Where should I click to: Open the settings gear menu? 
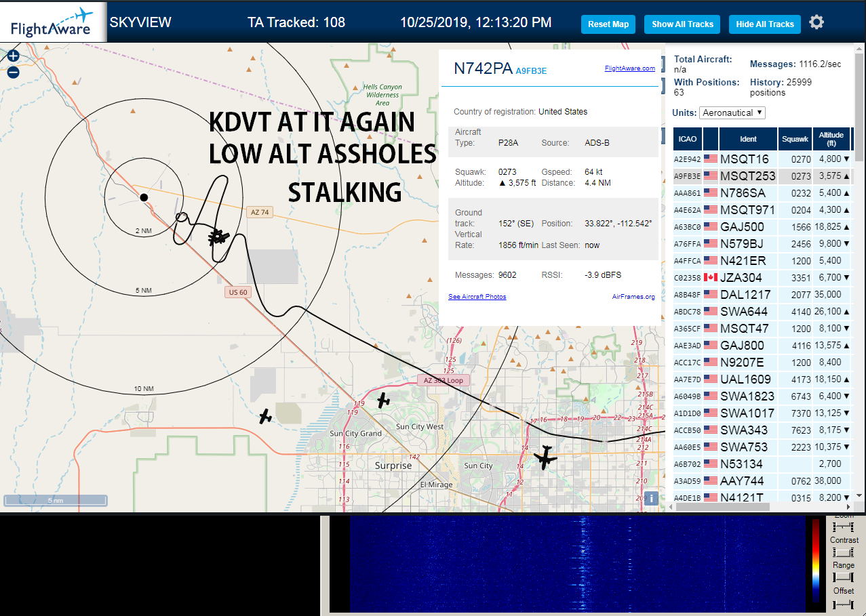(x=816, y=22)
